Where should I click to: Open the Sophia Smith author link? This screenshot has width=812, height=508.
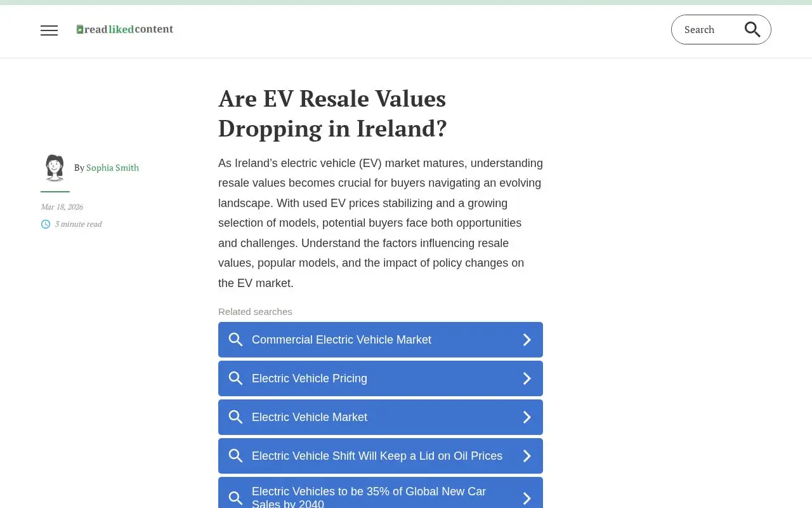click(112, 168)
